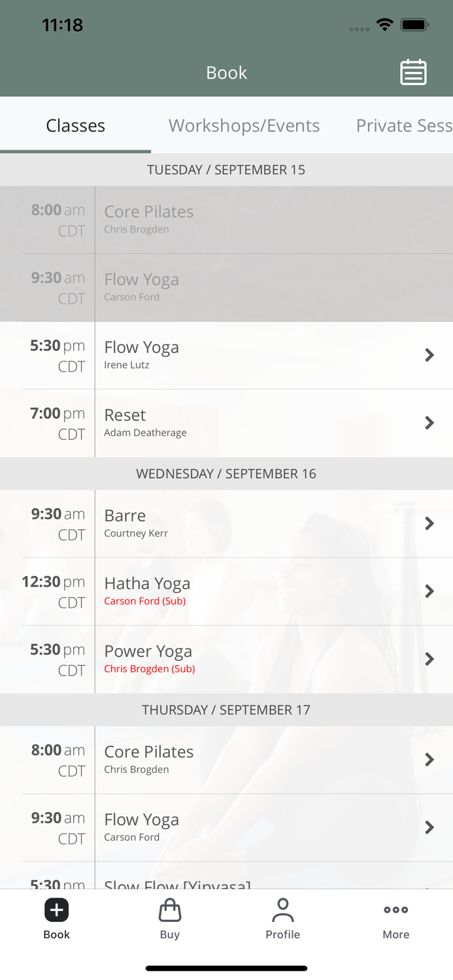The width and height of the screenshot is (453, 980).
Task: Open the 7:00 pm Reset class chevron
Action: 429,423
